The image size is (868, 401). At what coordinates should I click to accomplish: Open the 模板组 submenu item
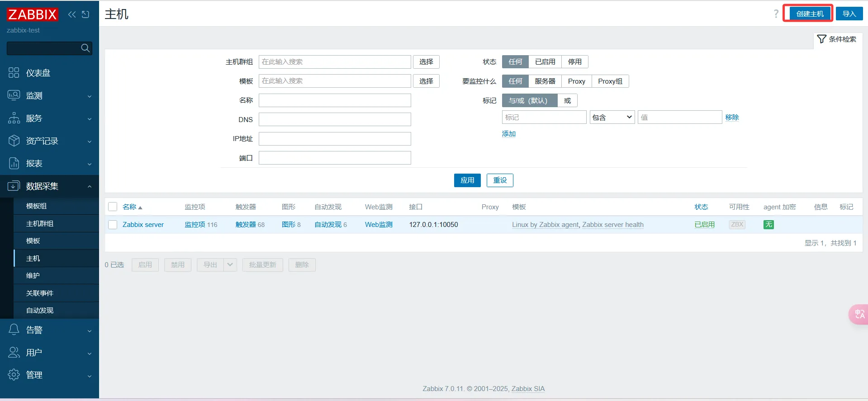click(56, 206)
